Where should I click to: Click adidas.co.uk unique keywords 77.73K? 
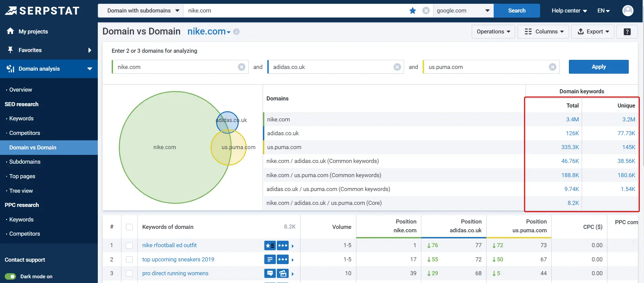pyautogui.click(x=626, y=133)
